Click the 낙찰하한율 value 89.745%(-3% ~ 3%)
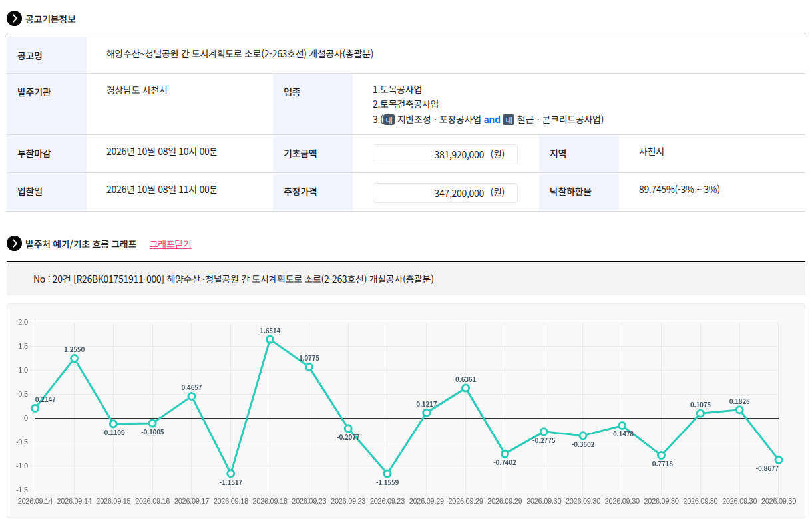Image resolution: width=812 pixels, height=519 pixels. (x=680, y=190)
